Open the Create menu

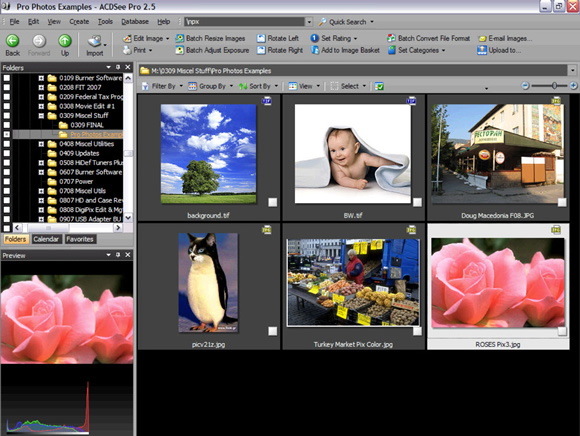point(79,22)
